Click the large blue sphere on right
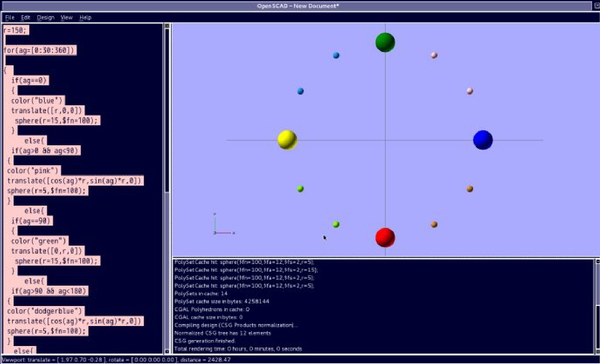The image size is (600, 364). [x=483, y=140]
